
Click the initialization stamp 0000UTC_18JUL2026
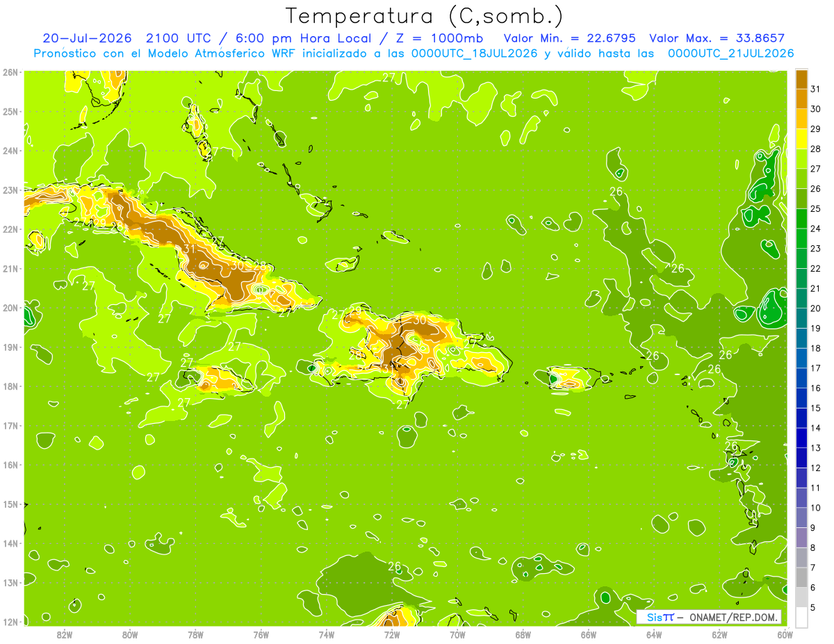pyautogui.click(x=474, y=53)
